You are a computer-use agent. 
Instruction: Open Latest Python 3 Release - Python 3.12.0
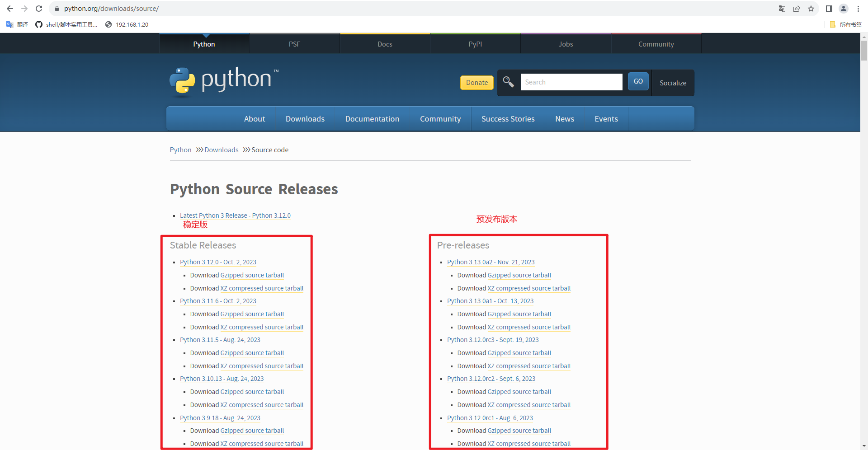tap(235, 216)
